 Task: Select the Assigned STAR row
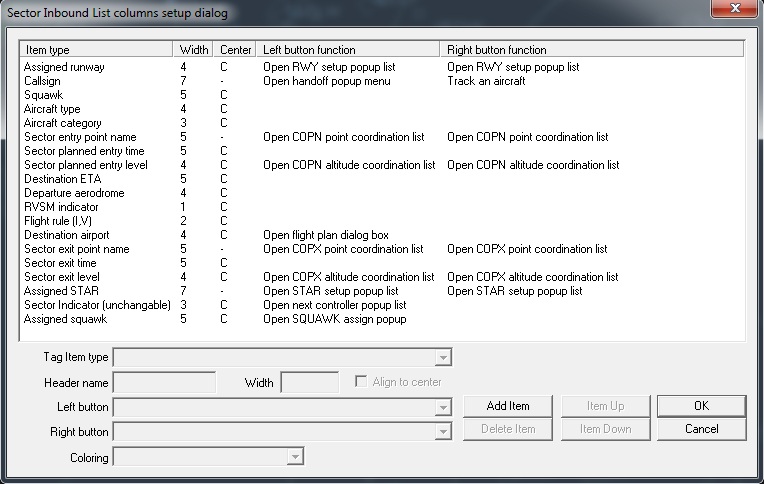(382, 291)
